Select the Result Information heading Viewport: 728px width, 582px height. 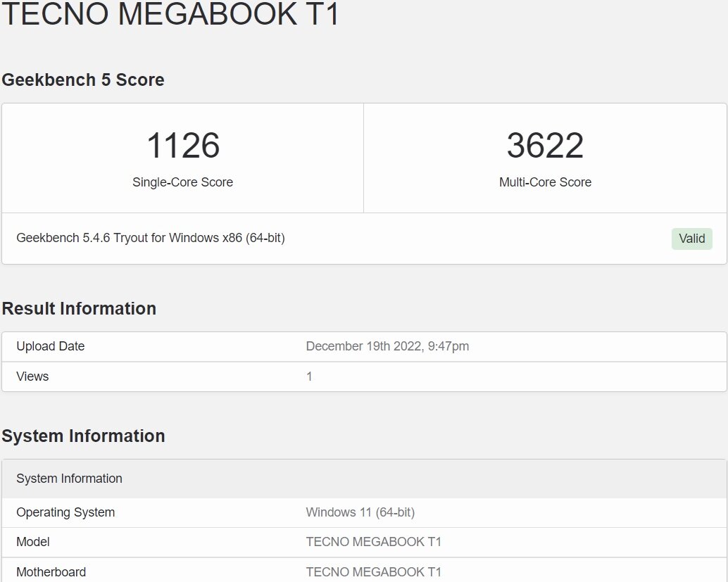[79, 309]
